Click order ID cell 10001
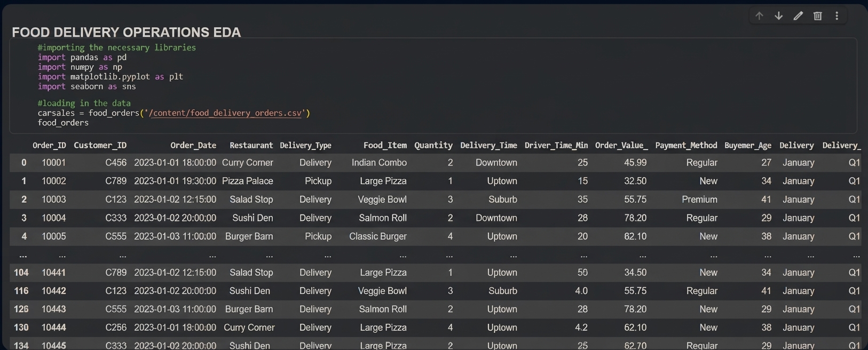 53,163
